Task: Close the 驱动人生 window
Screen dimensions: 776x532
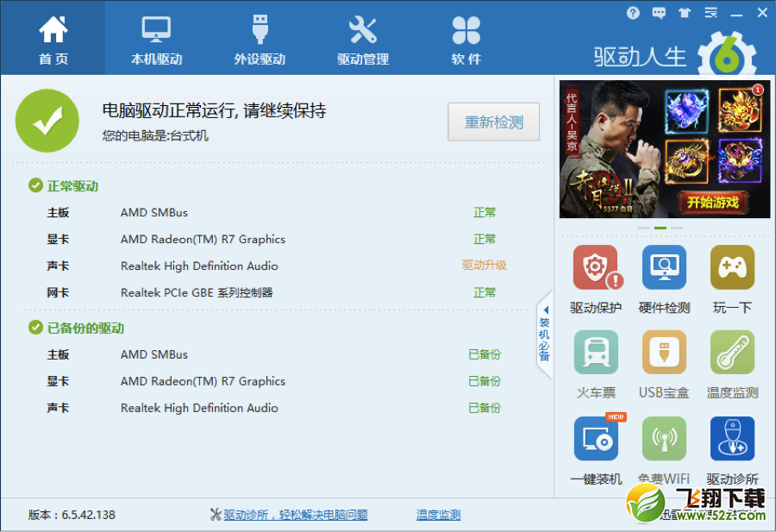Action: click(762, 13)
